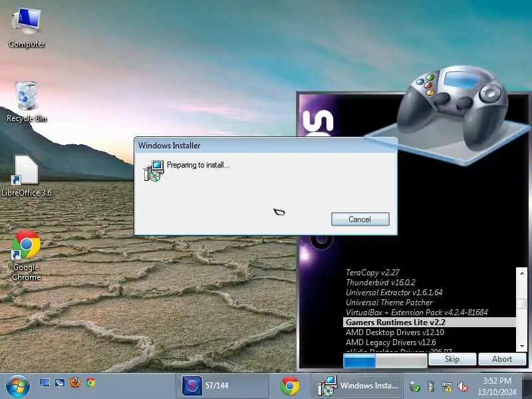Abort the installation sequence

point(502,359)
